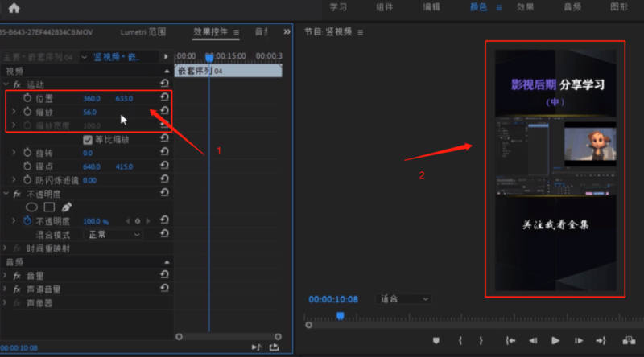644x357 pixels.
Task: Click the export frame icon in effect controls
Action: click(x=274, y=347)
